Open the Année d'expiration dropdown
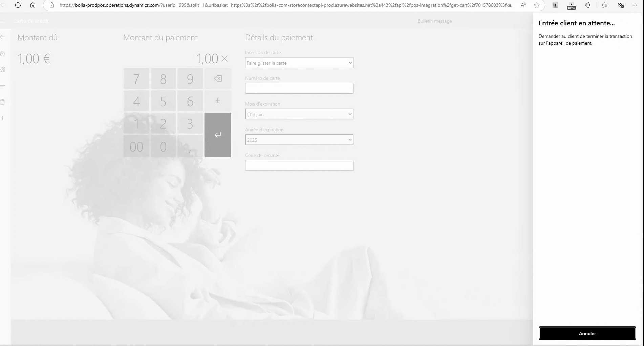 point(299,140)
